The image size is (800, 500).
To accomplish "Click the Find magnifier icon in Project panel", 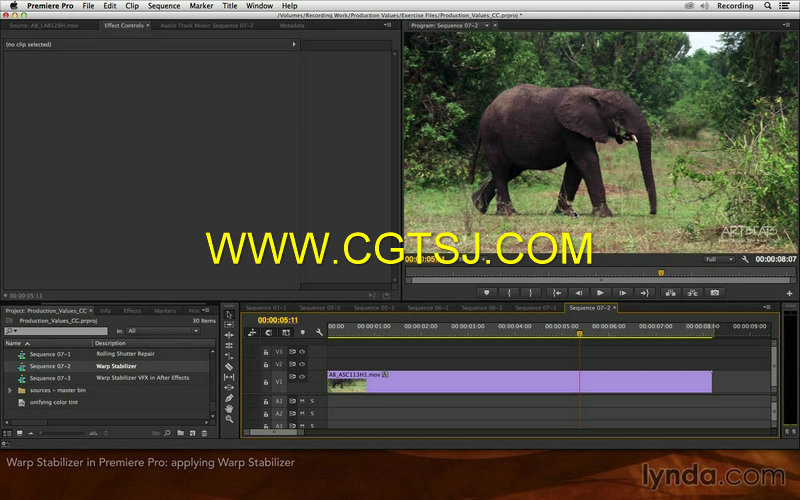I will tap(167, 433).
